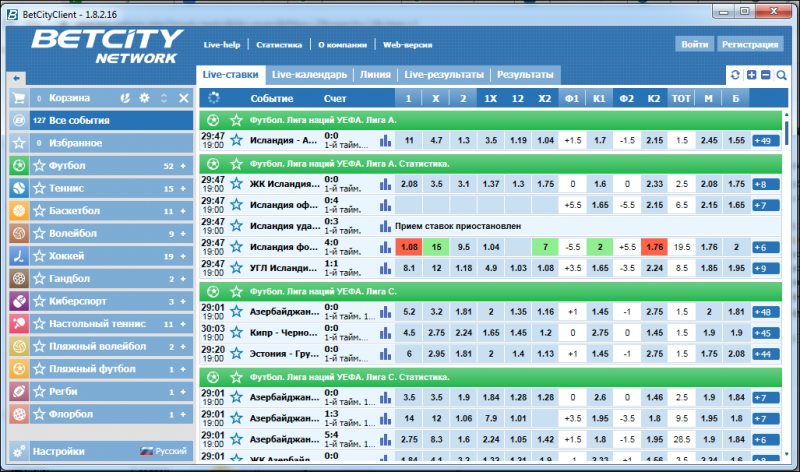Click the volleyball icon beside Волейбол
The image size is (800, 472).
[x=19, y=233]
